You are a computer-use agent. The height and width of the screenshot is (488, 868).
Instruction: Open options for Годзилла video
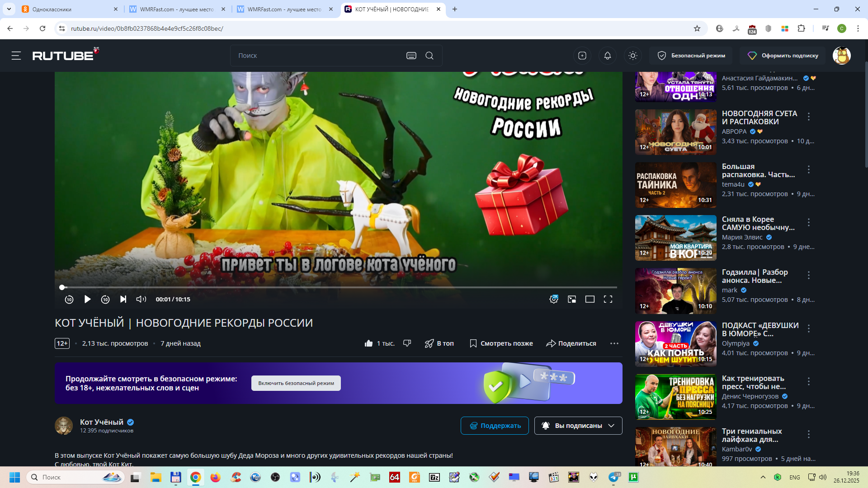click(x=809, y=275)
